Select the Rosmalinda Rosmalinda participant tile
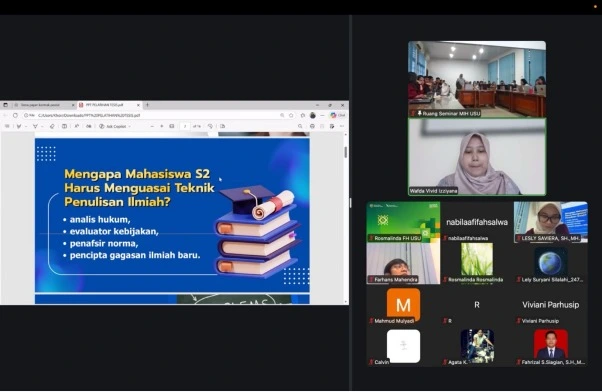Image resolution: width=602 pixels, height=392 pixels. coord(477,264)
